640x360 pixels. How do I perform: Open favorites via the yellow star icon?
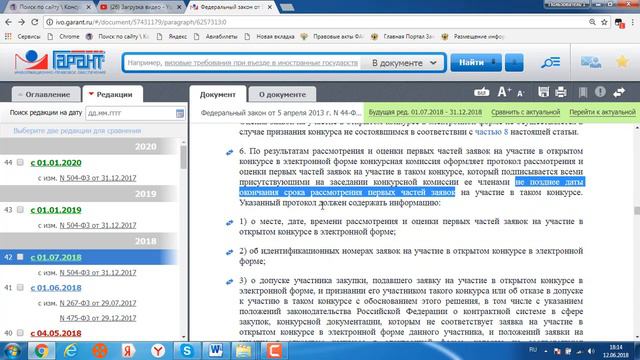[622, 62]
